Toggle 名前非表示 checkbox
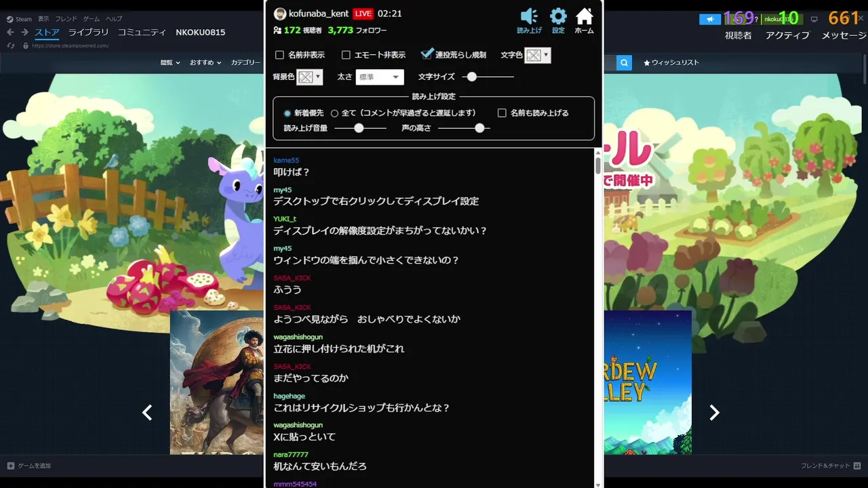Viewport: 868px width, 488px height. pos(279,55)
